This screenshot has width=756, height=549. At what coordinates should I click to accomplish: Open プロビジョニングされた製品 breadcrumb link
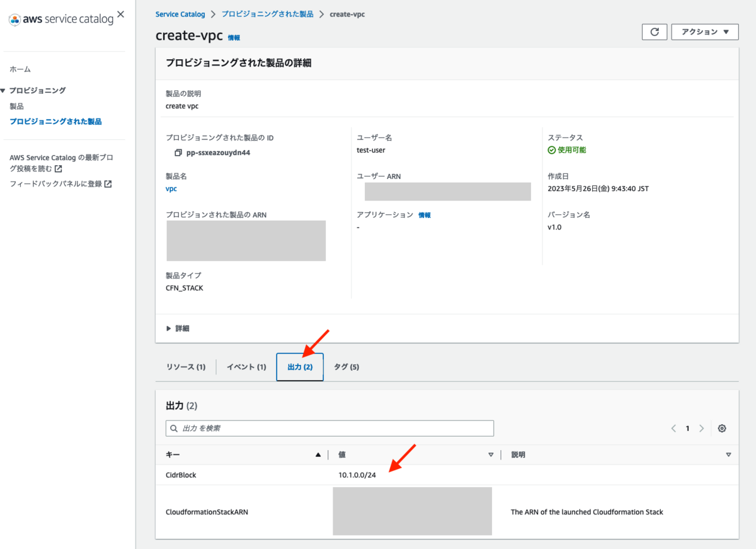pos(267,14)
